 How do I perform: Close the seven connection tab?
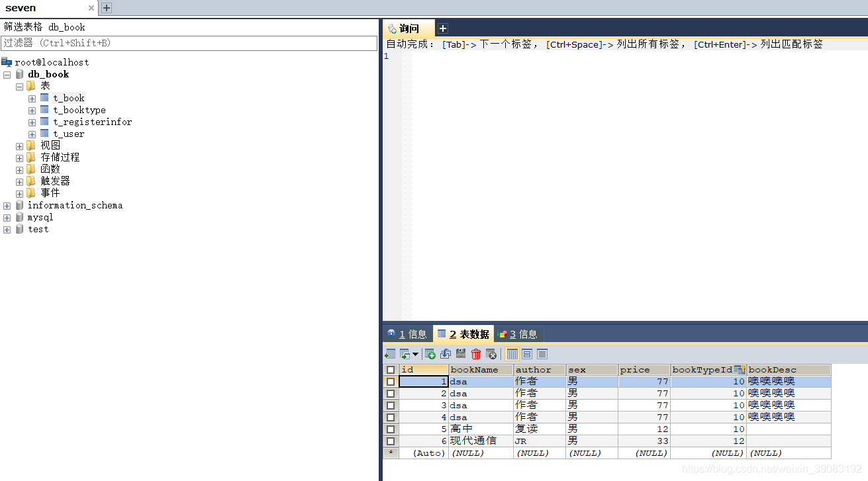[x=91, y=8]
